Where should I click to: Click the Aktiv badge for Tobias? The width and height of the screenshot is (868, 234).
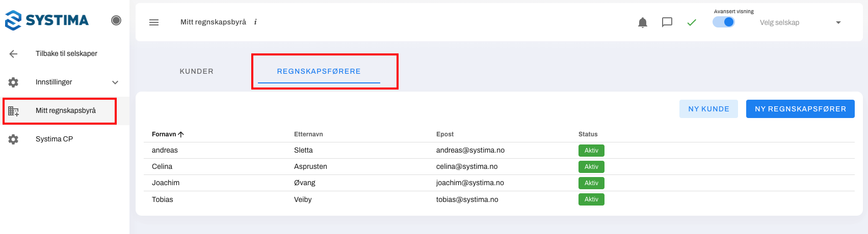click(x=591, y=199)
